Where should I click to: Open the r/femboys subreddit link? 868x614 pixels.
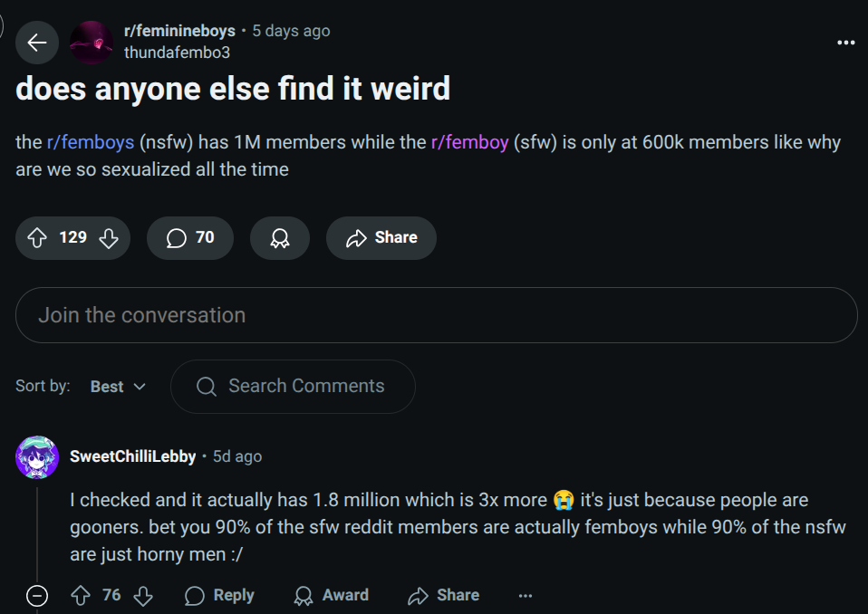pyautogui.click(x=91, y=143)
